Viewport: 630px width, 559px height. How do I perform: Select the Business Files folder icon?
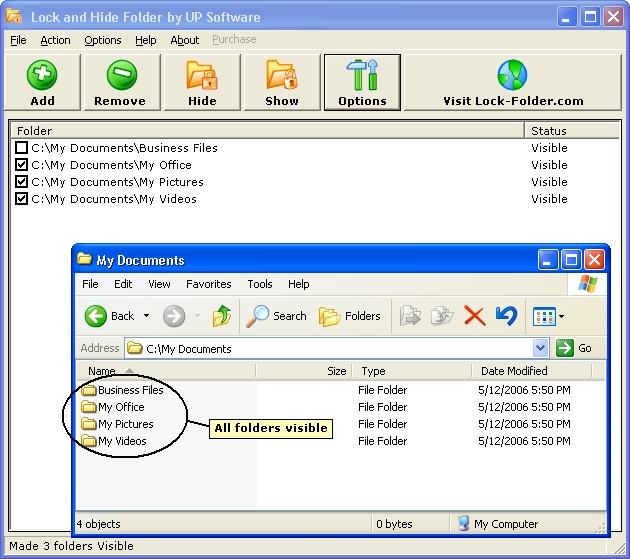coord(89,390)
